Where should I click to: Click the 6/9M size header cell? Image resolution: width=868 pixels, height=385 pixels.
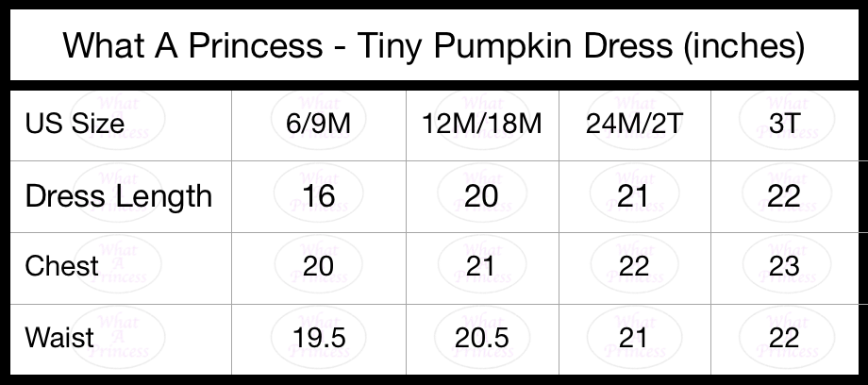click(318, 124)
